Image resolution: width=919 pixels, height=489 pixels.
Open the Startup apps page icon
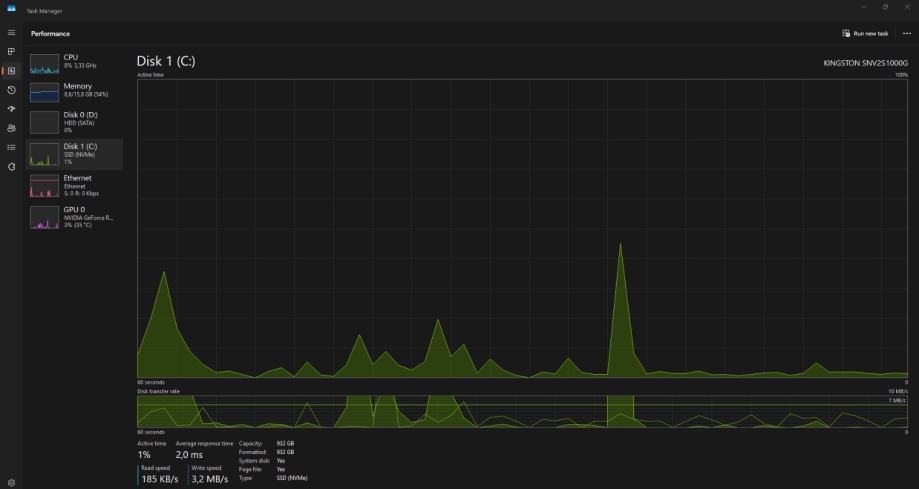[11, 109]
